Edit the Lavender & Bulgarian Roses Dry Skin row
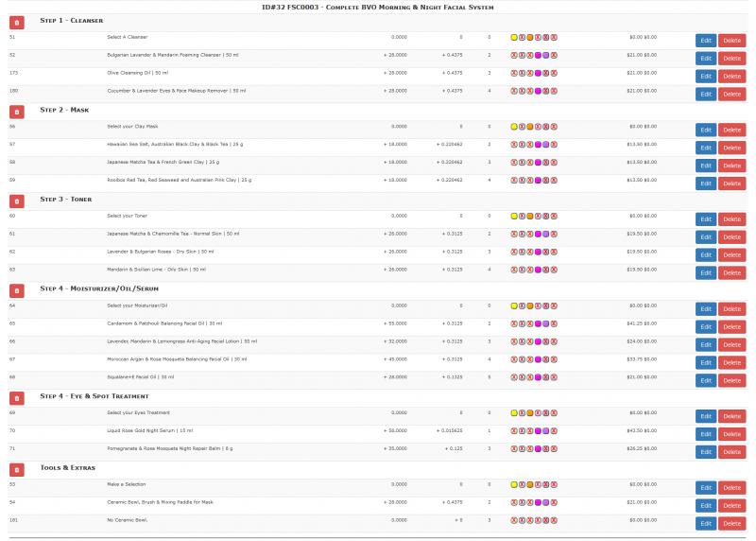 [x=706, y=254]
